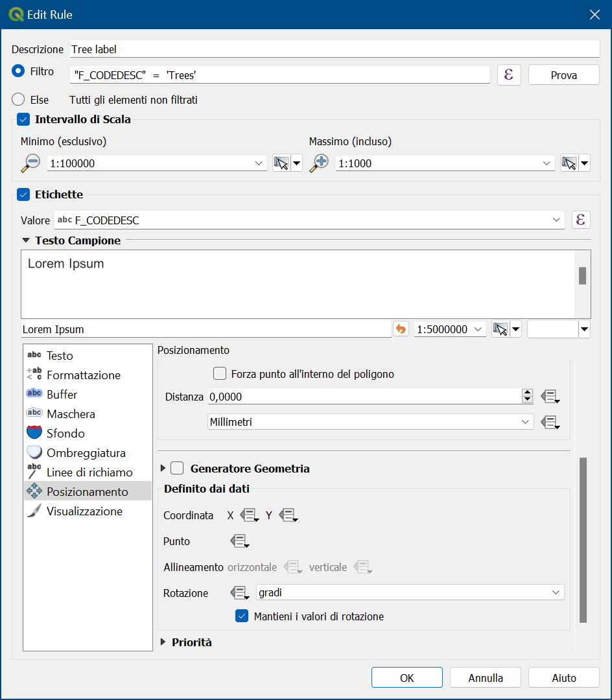Select the Else radio button

click(18, 99)
